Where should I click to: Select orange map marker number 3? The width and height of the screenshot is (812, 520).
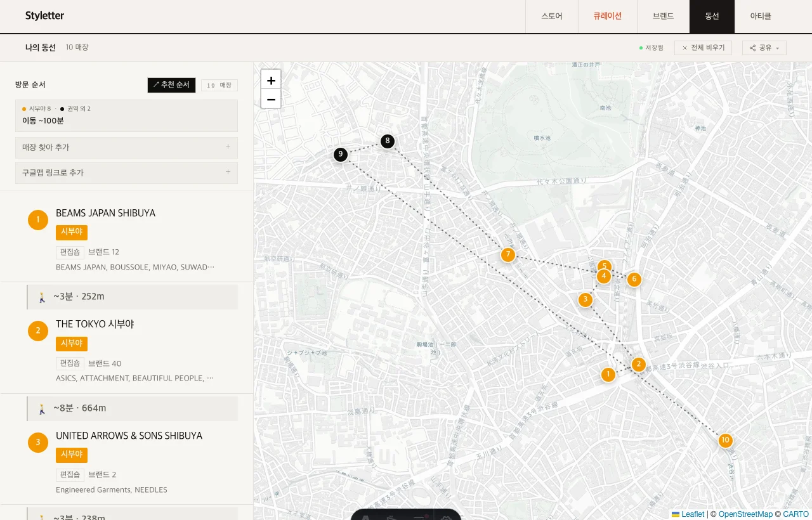click(586, 299)
